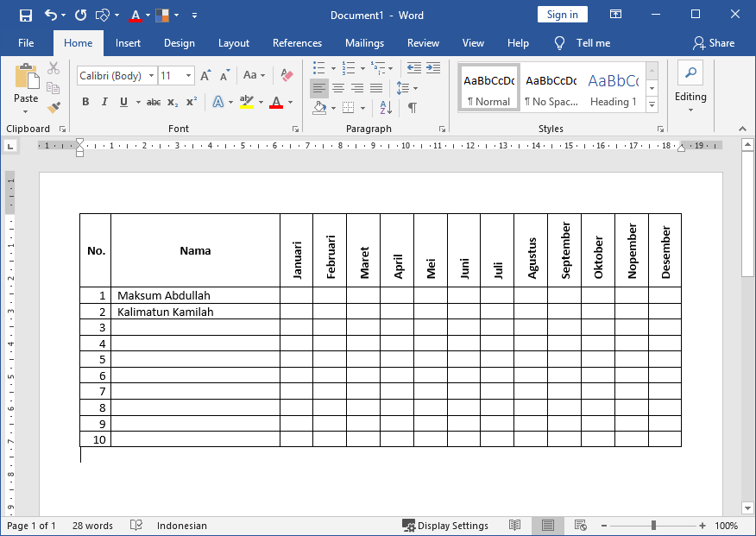
Task: Apply strikethrough formatting
Action: coord(154,102)
